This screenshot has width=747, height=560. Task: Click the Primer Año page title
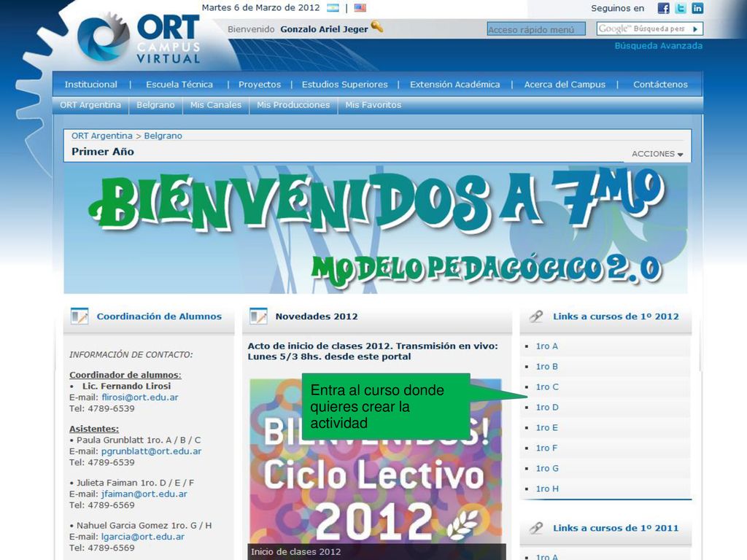[102, 152]
